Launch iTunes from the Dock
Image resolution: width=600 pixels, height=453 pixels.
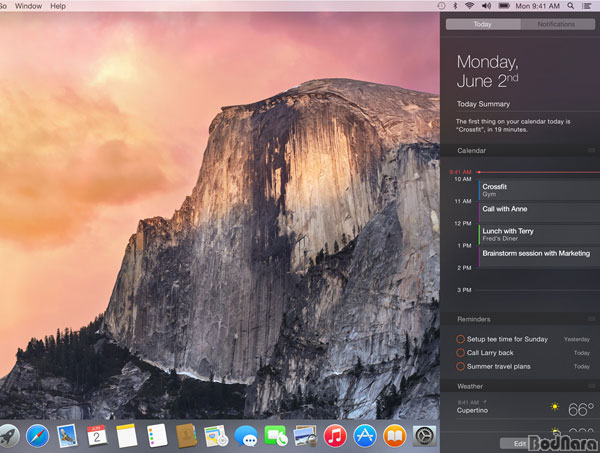tap(335, 436)
